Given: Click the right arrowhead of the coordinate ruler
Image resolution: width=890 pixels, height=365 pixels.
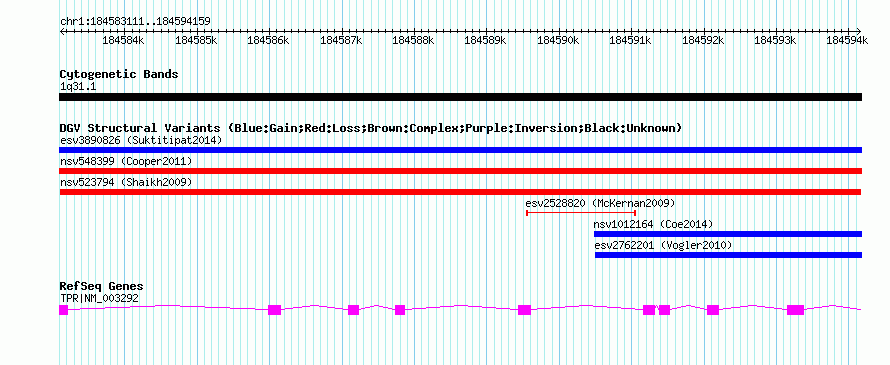Looking at the screenshot, I should pos(859,31).
